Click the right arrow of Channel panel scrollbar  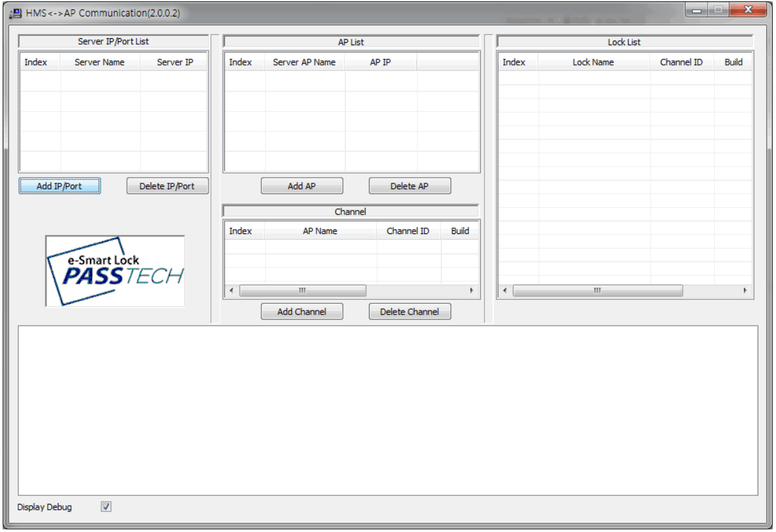[472, 290]
